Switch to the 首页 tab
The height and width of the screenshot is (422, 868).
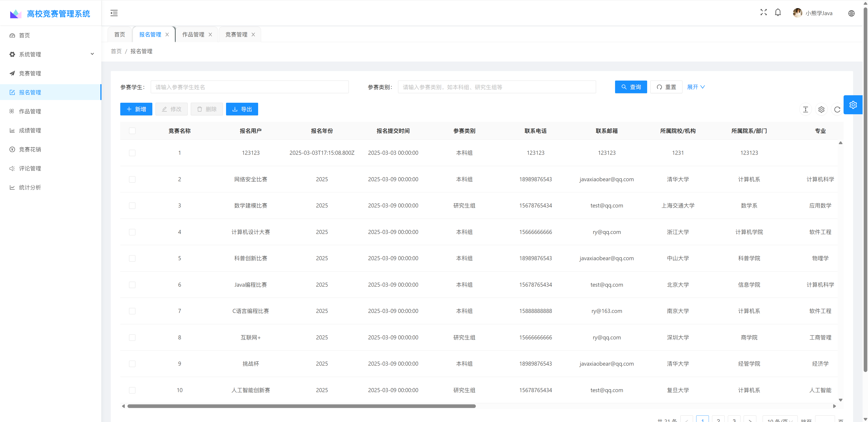tap(120, 34)
